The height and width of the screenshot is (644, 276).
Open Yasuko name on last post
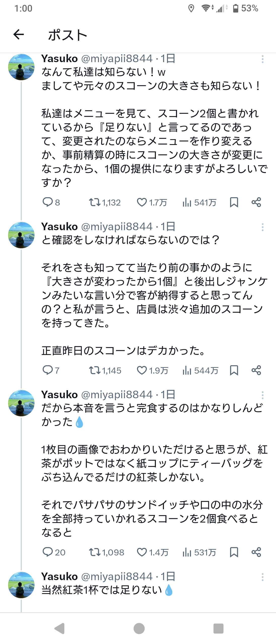point(59,576)
